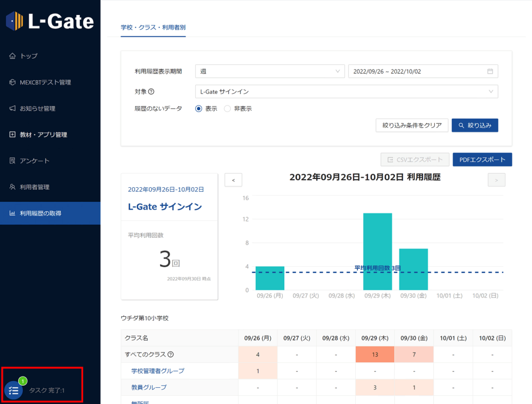Click the export icon on CSVエクスポート

[390, 160]
